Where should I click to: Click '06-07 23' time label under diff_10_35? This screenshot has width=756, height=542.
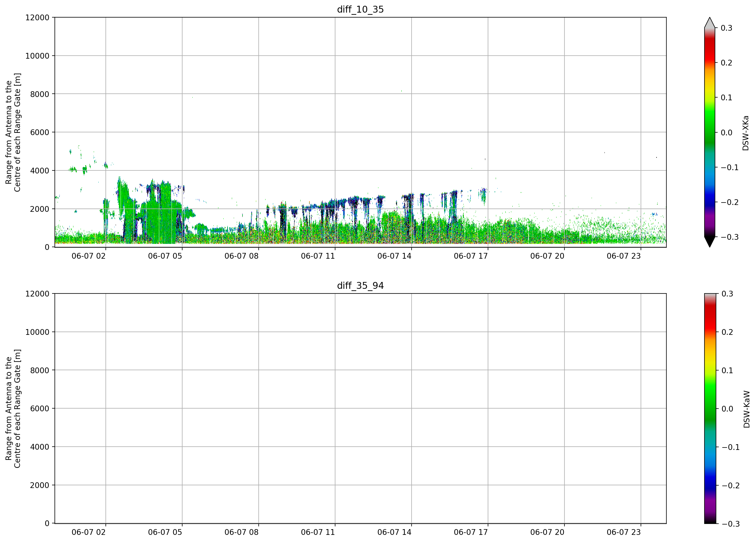(x=624, y=256)
